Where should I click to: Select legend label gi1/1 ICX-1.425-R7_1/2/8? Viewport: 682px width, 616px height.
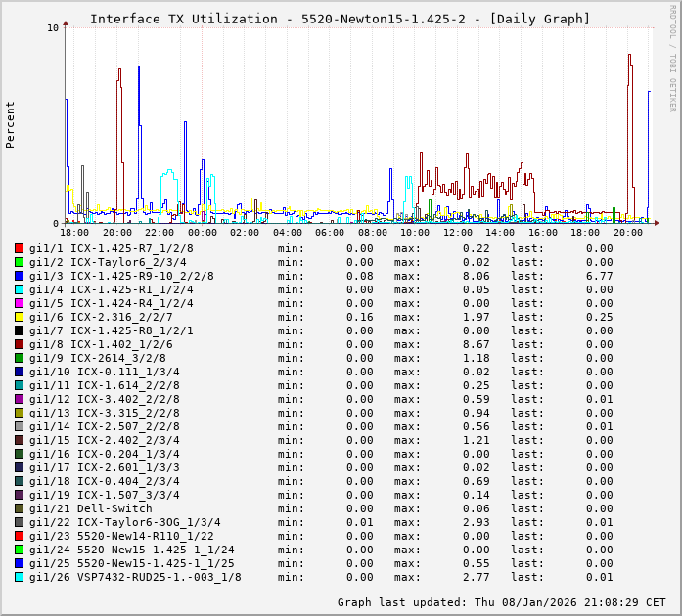click(x=112, y=248)
